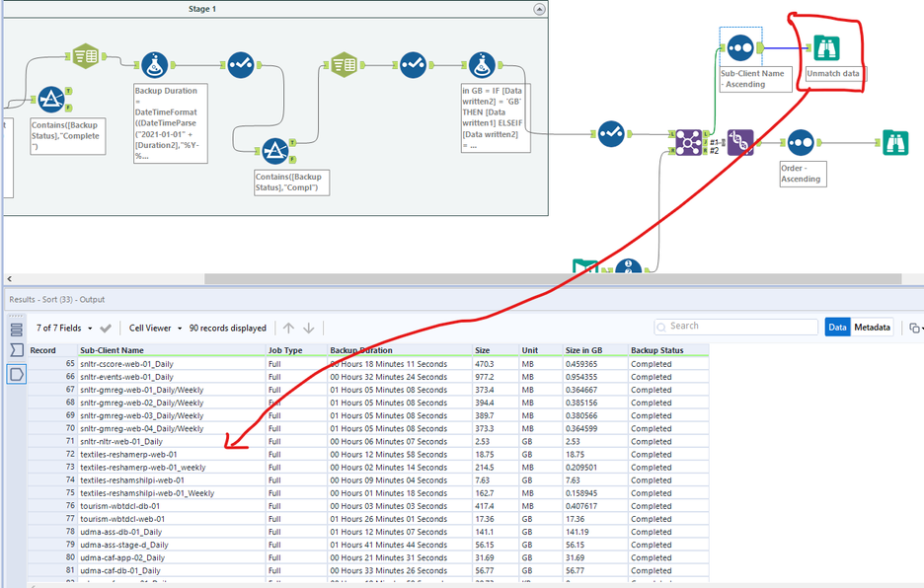This screenshot has height=588, width=924.
Task: Switch to the Data view
Action: [837, 327]
